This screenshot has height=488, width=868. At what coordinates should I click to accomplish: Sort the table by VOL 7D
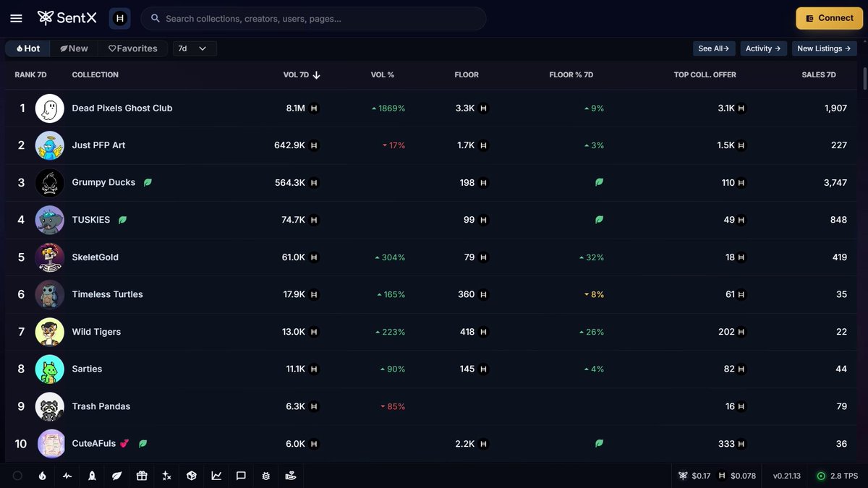[x=302, y=74]
